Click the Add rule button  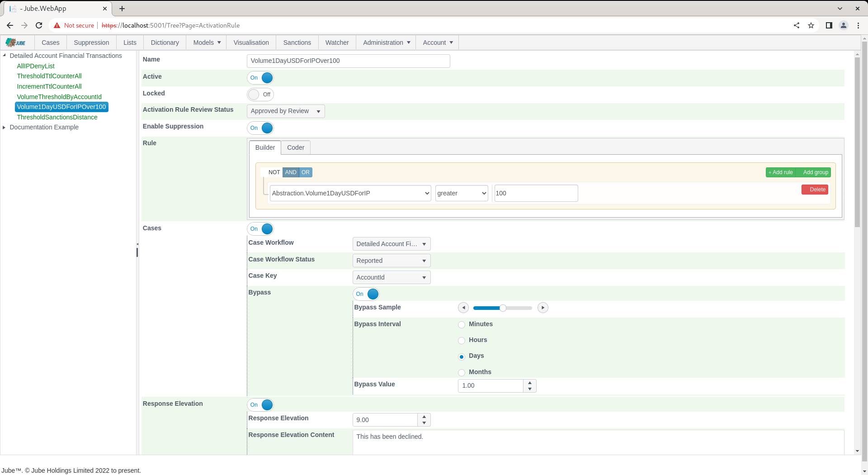(x=781, y=172)
